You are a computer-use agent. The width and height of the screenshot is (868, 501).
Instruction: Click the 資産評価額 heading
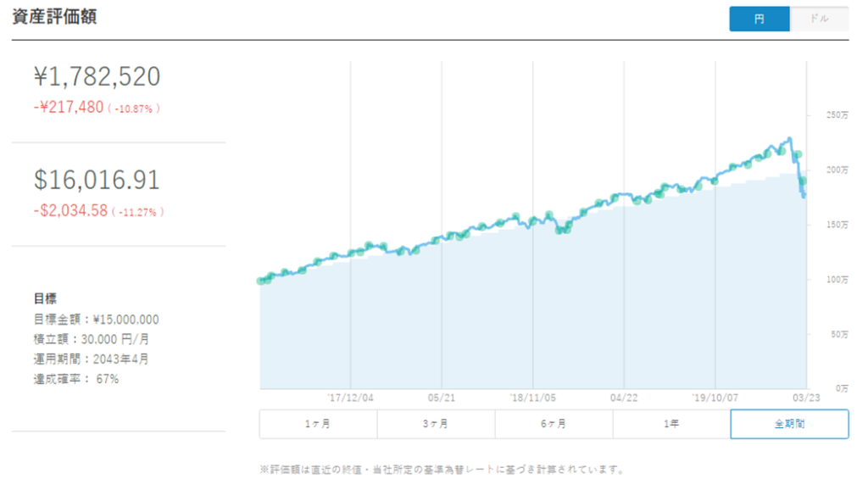point(54,18)
